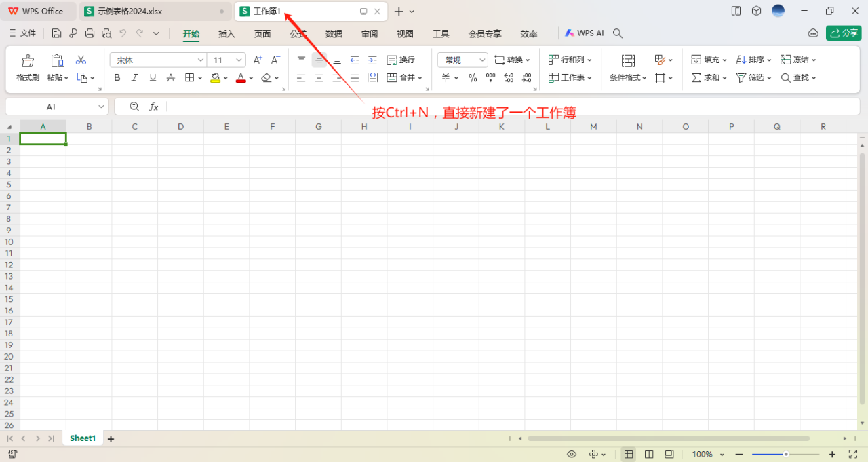
Task: Toggle top vertical alignment
Action: tap(301, 60)
